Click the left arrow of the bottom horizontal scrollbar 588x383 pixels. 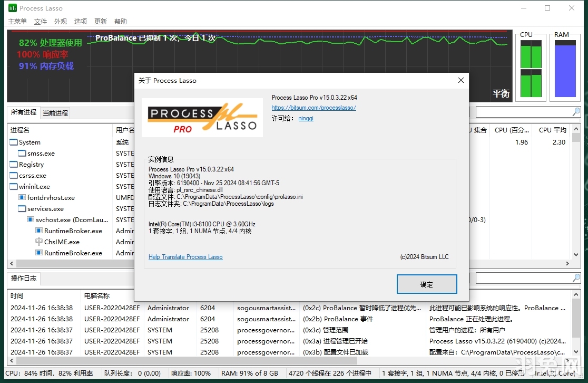click(x=11, y=263)
